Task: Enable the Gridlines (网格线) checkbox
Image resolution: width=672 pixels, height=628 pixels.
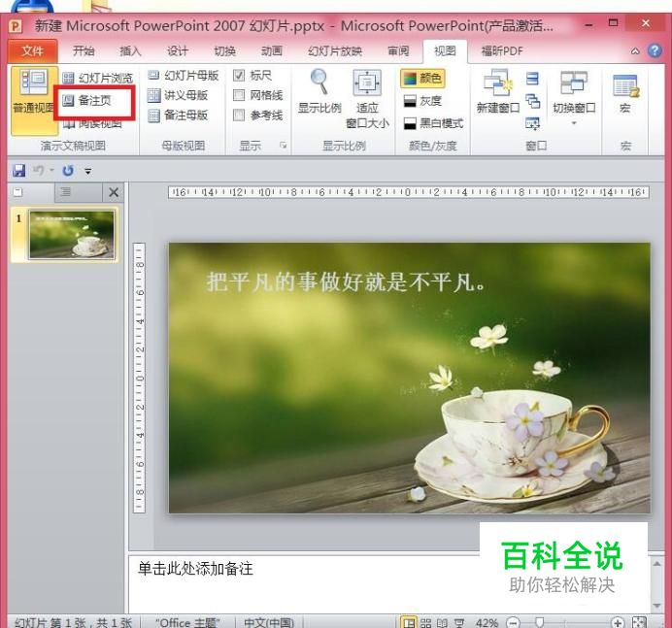Action: [x=239, y=95]
